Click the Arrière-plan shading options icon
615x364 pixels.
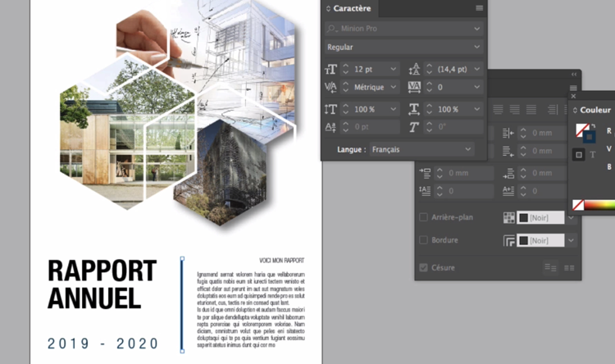click(x=508, y=218)
